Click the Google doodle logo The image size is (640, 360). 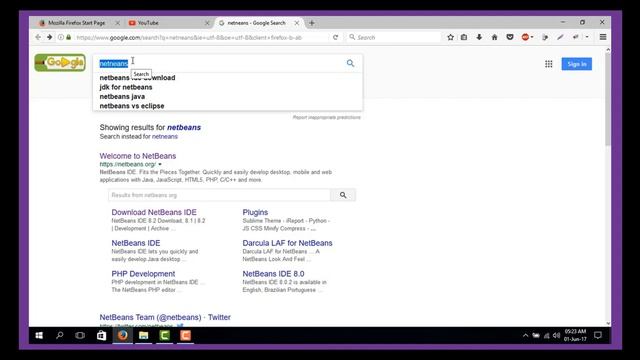[60, 62]
